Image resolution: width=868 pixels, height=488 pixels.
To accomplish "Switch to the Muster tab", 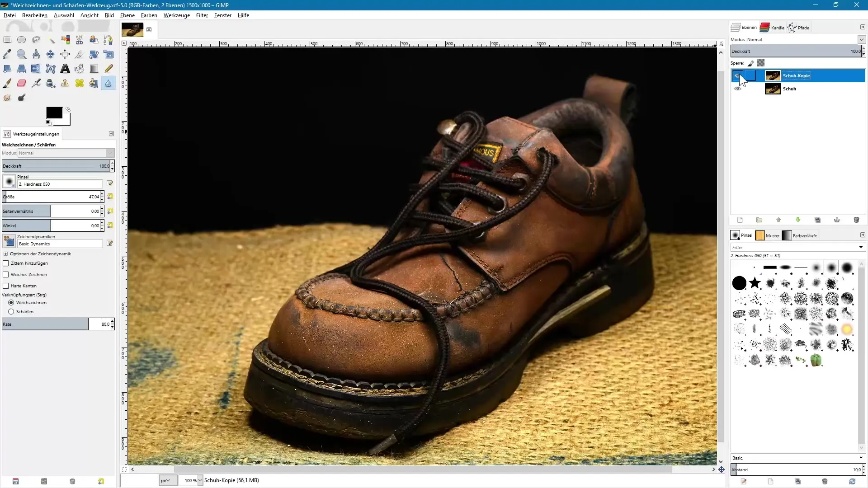I will pos(768,235).
